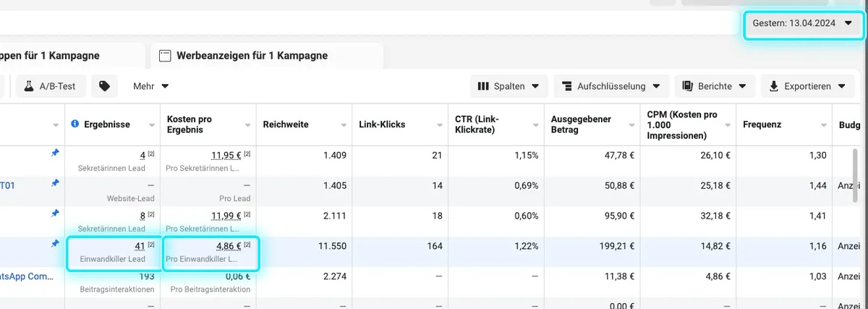Open the A/B-Test tool

[x=51, y=86]
